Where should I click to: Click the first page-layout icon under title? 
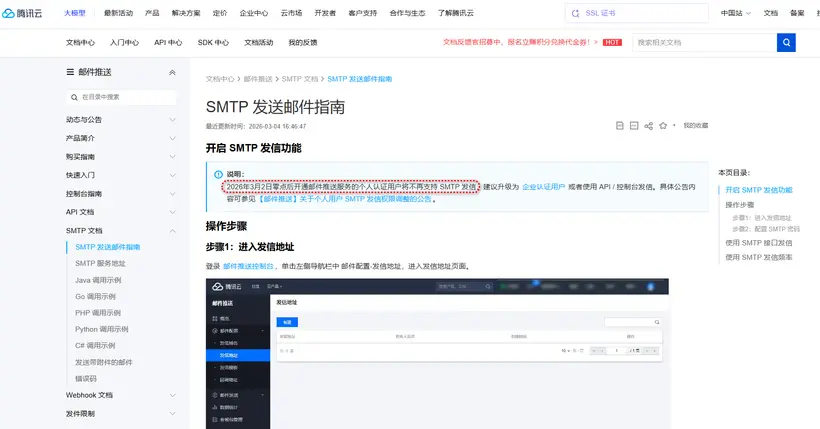[x=620, y=126]
